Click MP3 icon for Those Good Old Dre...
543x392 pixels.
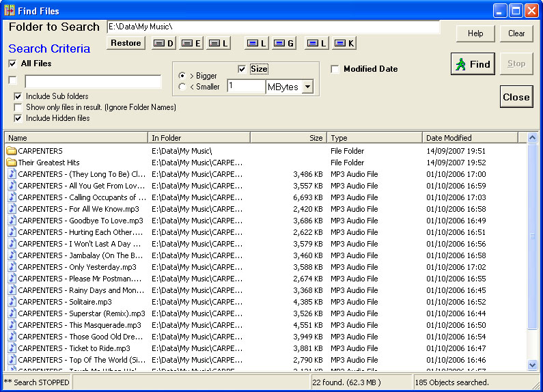12,336
